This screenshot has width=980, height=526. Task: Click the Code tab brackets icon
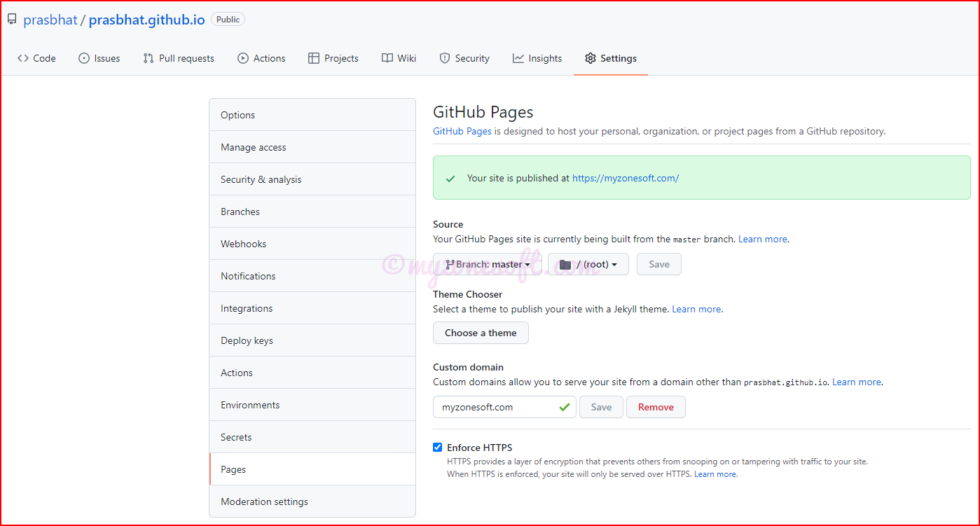[x=23, y=58]
